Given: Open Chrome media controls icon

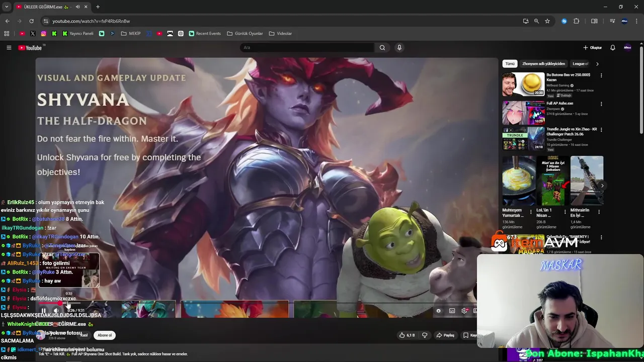Looking at the screenshot, I should (612, 21).
